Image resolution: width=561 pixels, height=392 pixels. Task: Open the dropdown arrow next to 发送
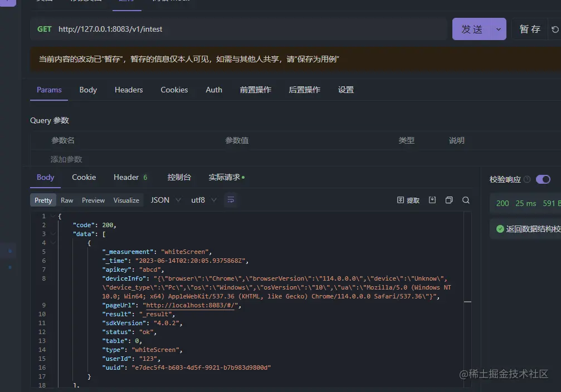(499, 29)
